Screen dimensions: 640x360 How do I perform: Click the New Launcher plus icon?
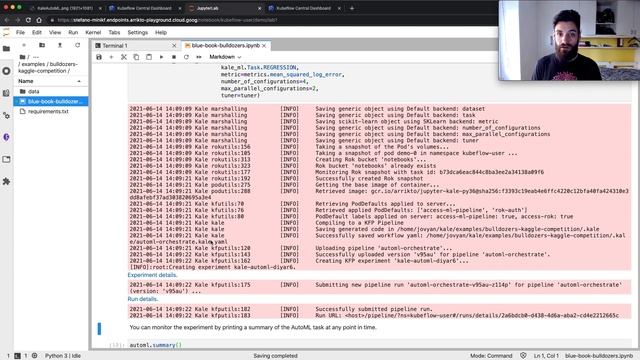[24, 45]
